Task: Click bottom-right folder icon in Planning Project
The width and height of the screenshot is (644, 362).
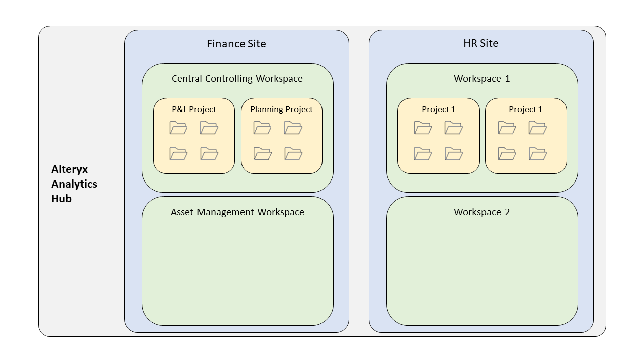Action: (293, 154)
